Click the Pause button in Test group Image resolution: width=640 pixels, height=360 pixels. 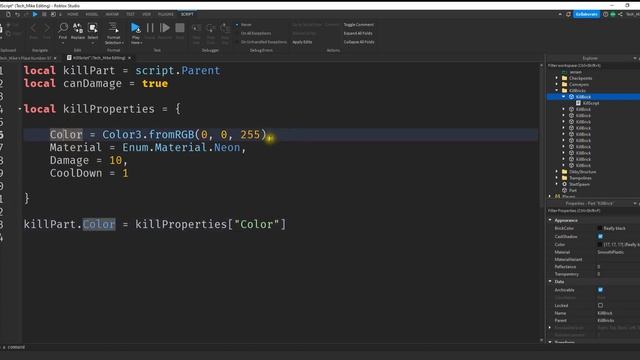pyautogui.click(x=150, y=28)
